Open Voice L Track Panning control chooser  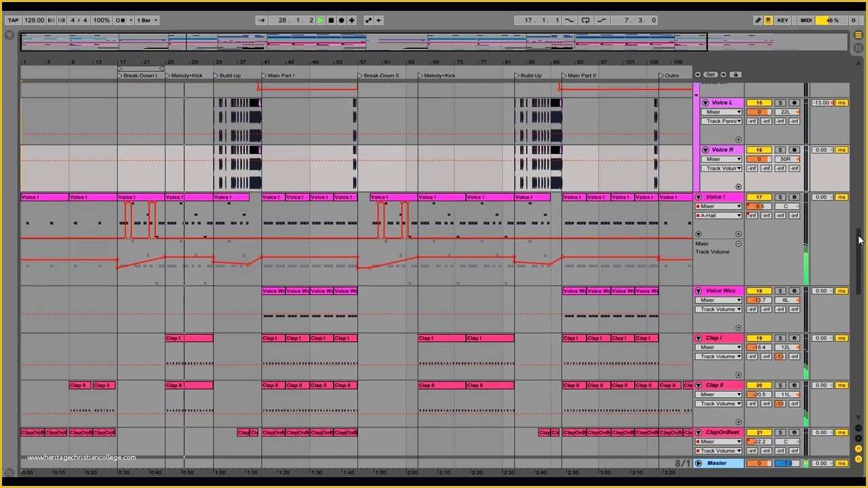pos(721,121)
